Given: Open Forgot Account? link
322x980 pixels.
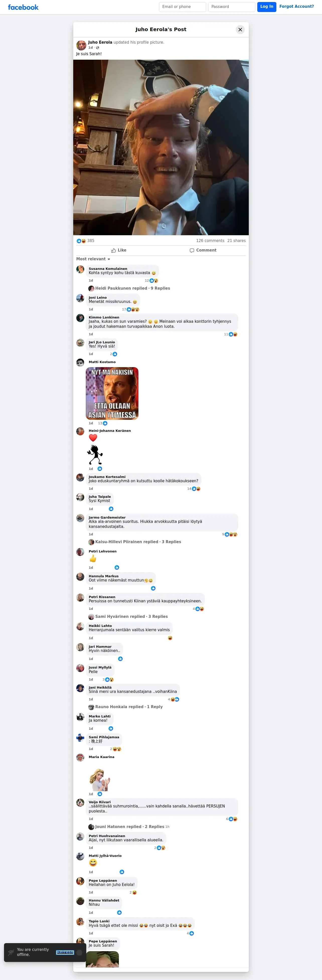Looking at the screenshot, I should tap(296, 7).
